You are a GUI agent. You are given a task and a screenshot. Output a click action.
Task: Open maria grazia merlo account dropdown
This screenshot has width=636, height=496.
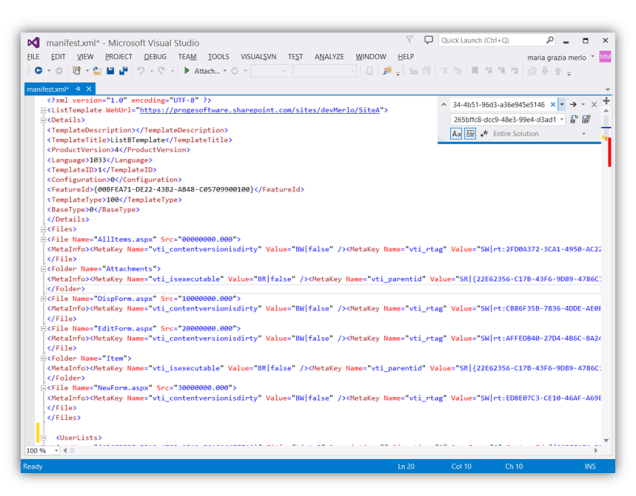(x=592, y=57)
